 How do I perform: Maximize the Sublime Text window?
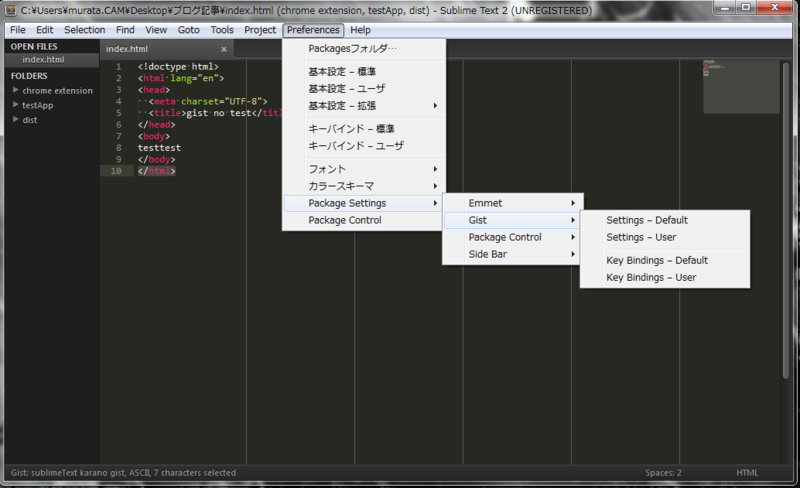pyautogui.click(x=746, y=7)
